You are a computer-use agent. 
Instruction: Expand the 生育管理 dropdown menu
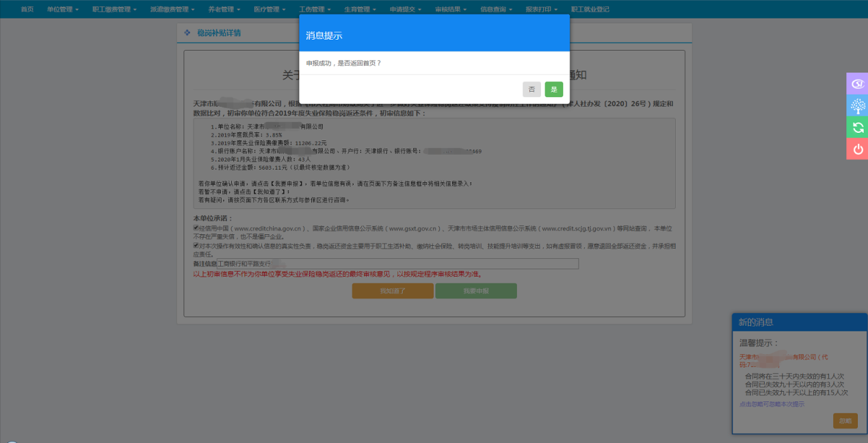point(360,10)
